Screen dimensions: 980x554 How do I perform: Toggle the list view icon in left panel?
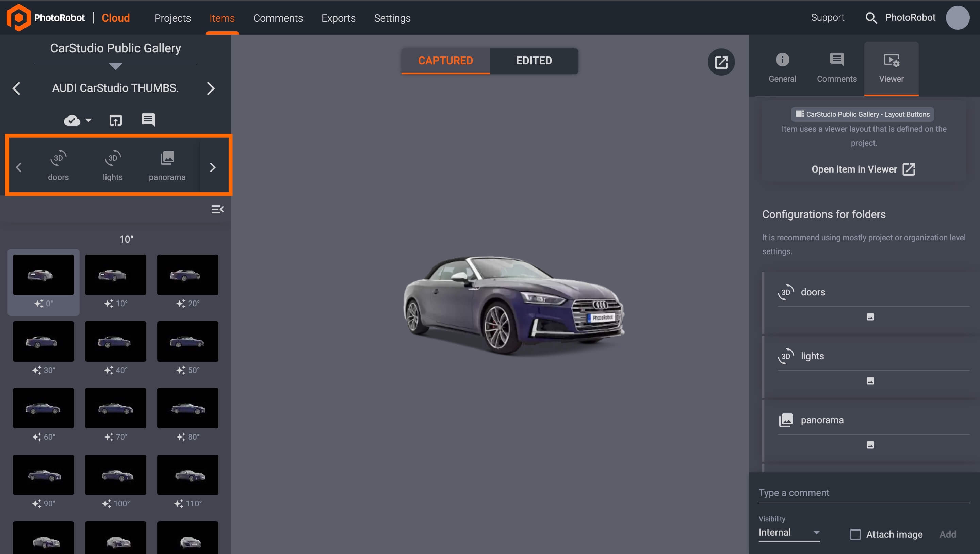click(x=217, y=209)
